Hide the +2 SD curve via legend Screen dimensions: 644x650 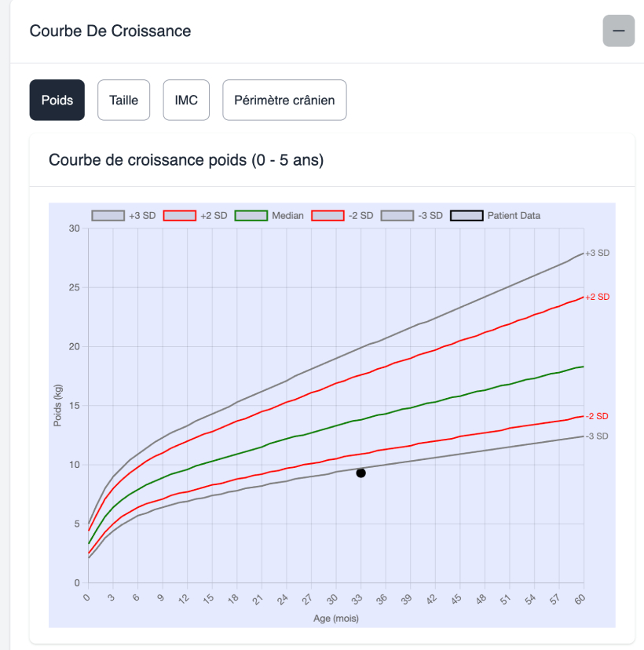pos(178,216)
